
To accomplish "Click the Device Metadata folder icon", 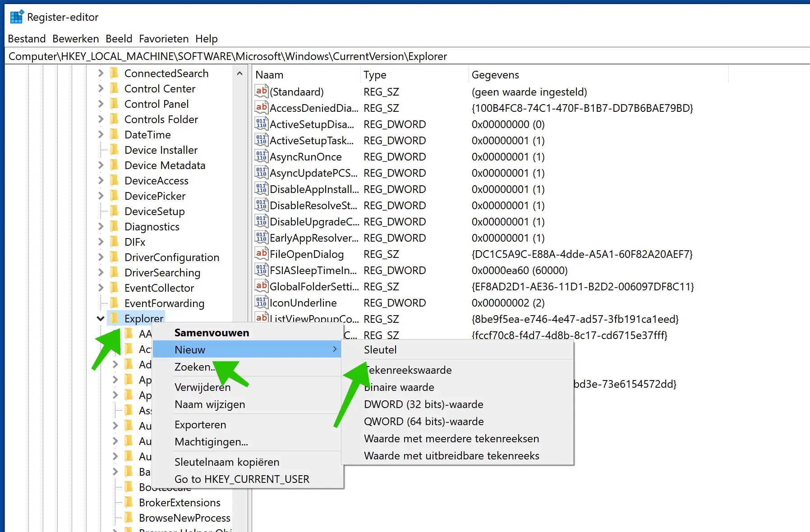I will point(115,165).
